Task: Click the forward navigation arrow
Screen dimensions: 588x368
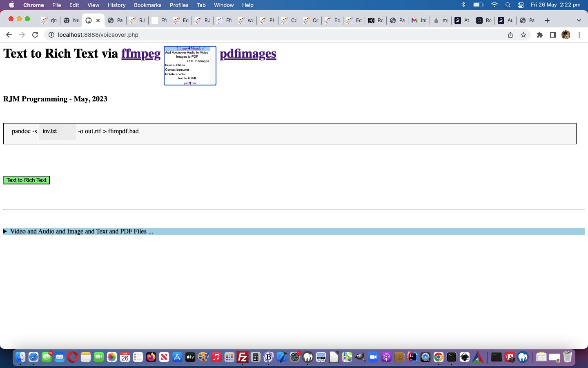Action: coord(22,35)
